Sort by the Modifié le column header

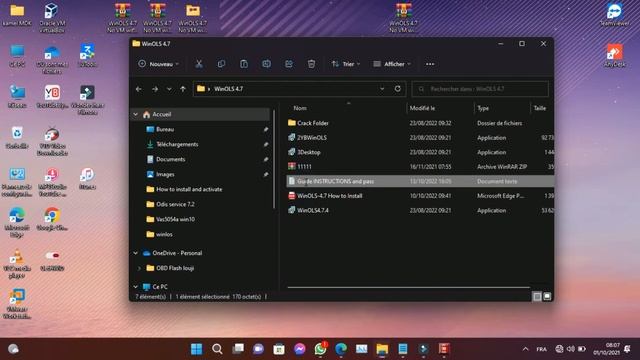click(422, 108)
